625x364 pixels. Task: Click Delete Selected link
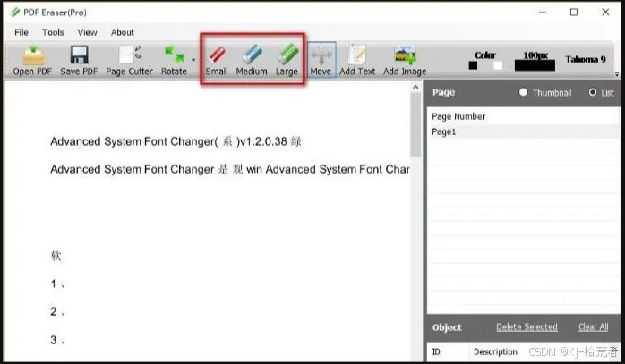[527, 327]
